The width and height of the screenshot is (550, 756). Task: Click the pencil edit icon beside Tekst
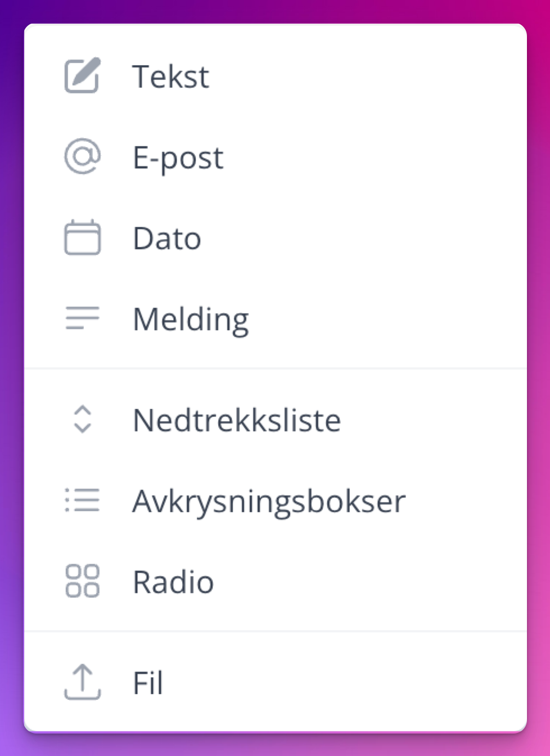click(x=82, y=75)
